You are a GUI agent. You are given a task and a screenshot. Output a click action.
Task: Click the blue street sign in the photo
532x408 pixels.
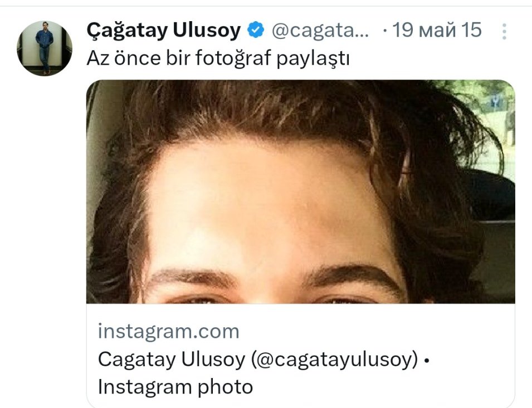pos(496,101)
